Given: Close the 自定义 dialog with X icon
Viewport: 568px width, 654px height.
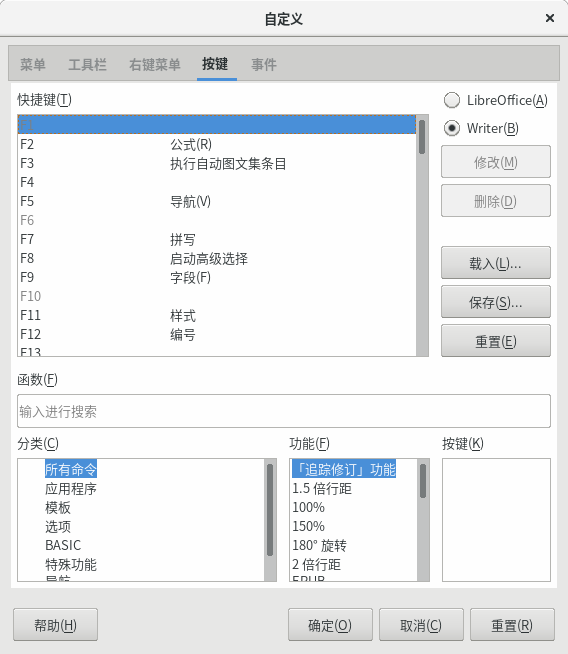Looking at the screenshot, I should (x=550, y=18).
